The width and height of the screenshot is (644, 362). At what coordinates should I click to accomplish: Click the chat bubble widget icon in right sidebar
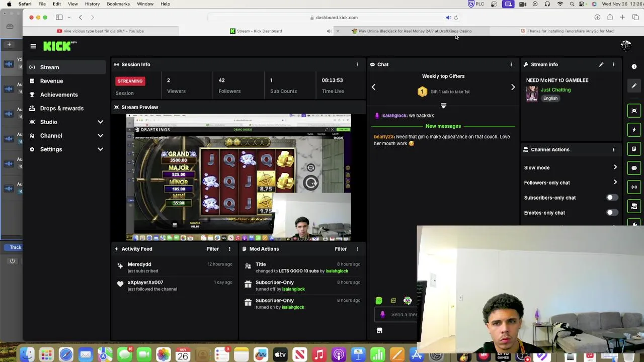634,168
